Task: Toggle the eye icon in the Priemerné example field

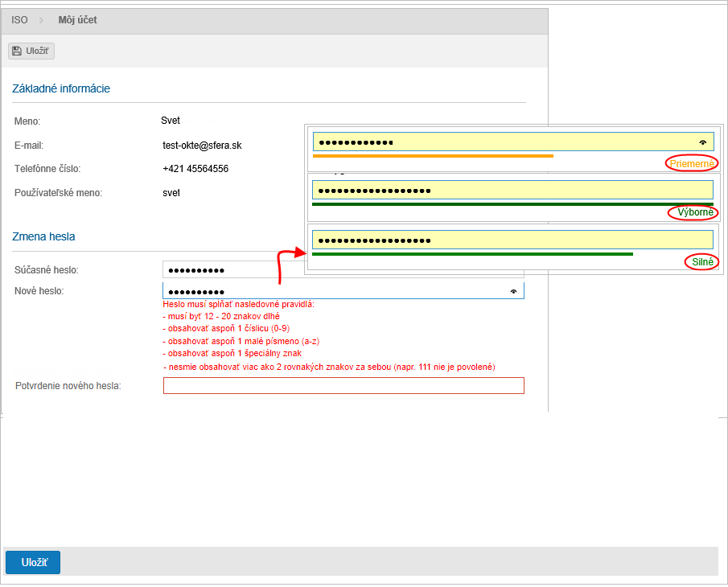Action: point(703,142)
